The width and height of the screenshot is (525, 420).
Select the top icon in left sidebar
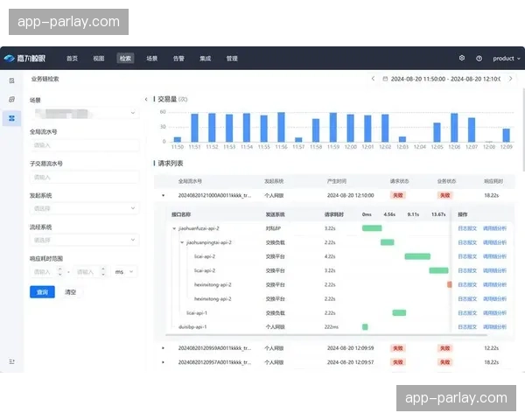(x=11, y=80)
